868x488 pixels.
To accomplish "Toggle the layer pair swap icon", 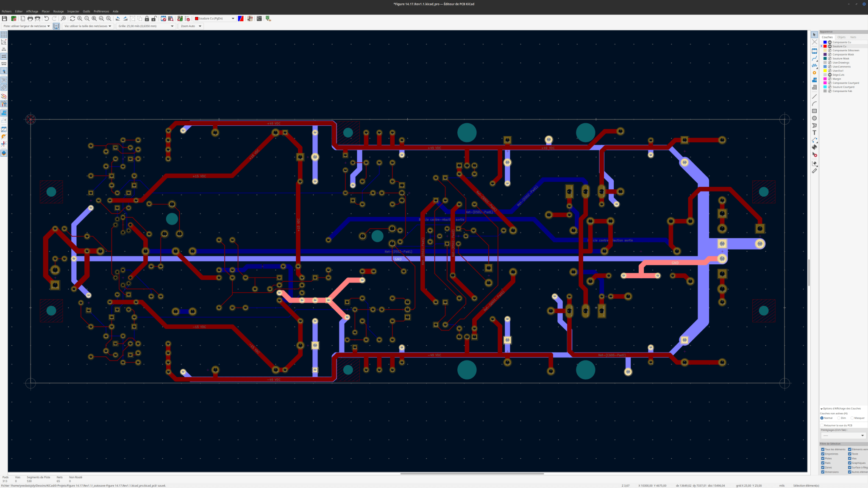I will pyautogui.click(x=241, y=19).
